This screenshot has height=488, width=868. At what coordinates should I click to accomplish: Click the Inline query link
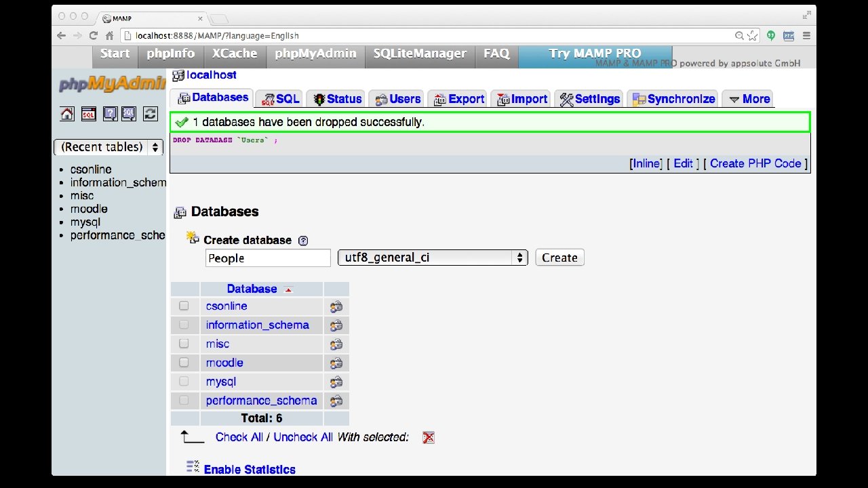[646, 163]
